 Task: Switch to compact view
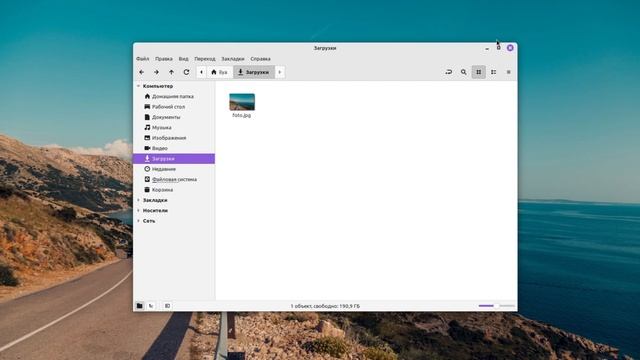pos(509,72)
